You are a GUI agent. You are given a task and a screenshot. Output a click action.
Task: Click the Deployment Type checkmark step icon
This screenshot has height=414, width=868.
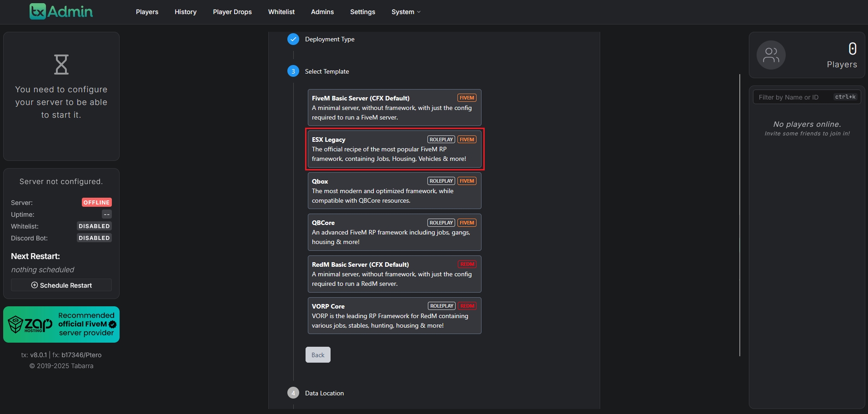293,39
